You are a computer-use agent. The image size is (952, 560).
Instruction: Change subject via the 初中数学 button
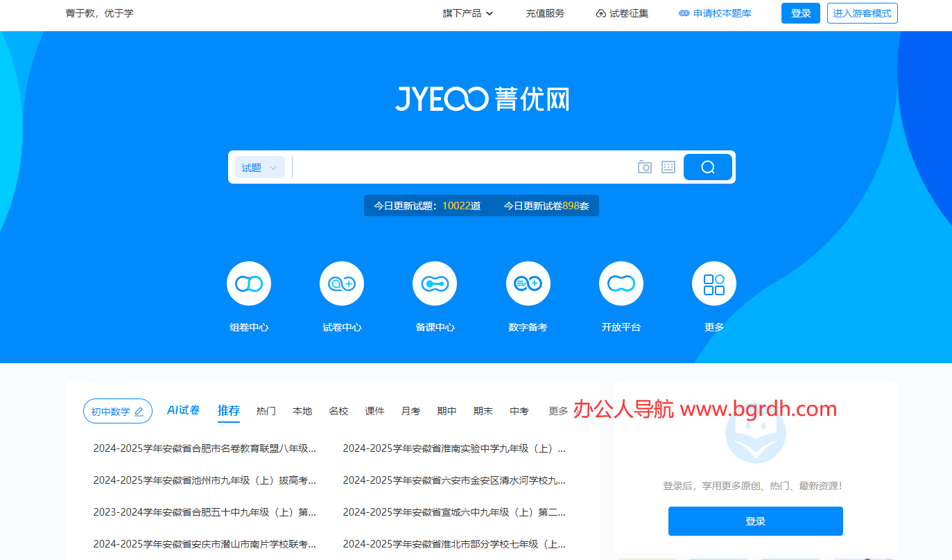pos(118,411)
